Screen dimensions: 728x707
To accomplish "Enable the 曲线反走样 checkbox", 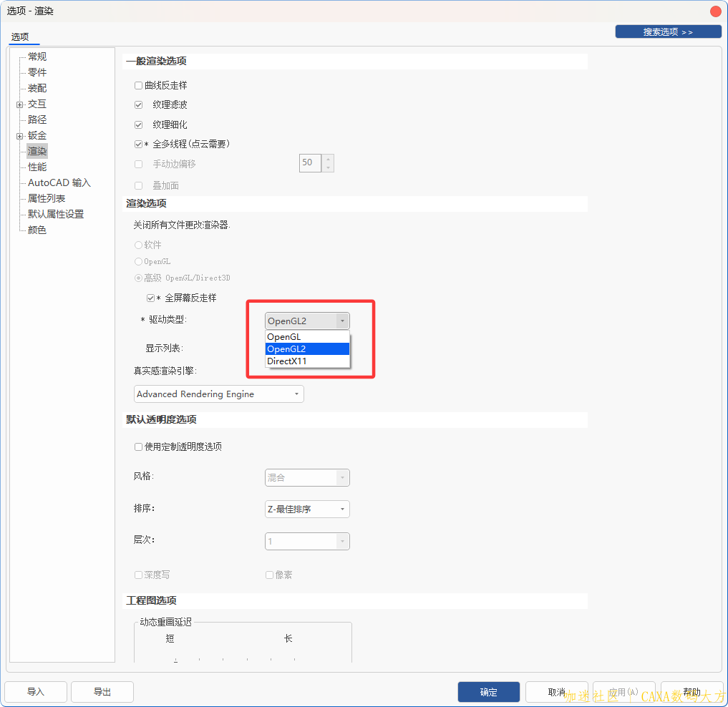I will [139, 86].
